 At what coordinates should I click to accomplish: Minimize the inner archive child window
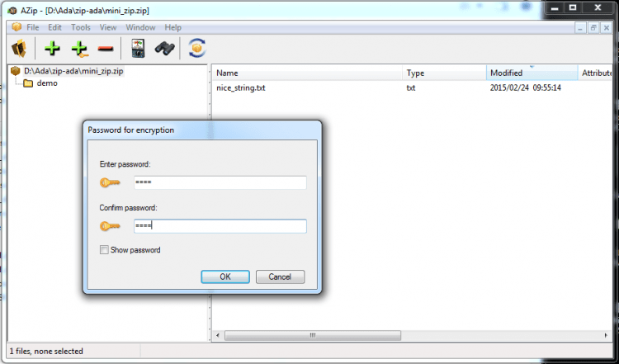[580, 27]
